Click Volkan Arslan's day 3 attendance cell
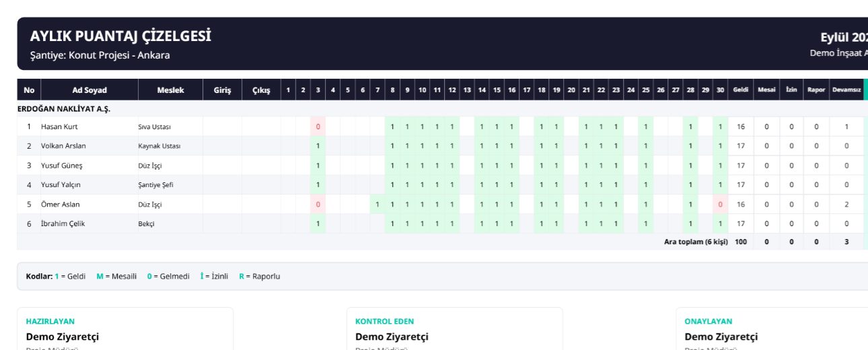The width and height of the screenshot is (868, 350). pyautogui.click(x=318, y=146)
